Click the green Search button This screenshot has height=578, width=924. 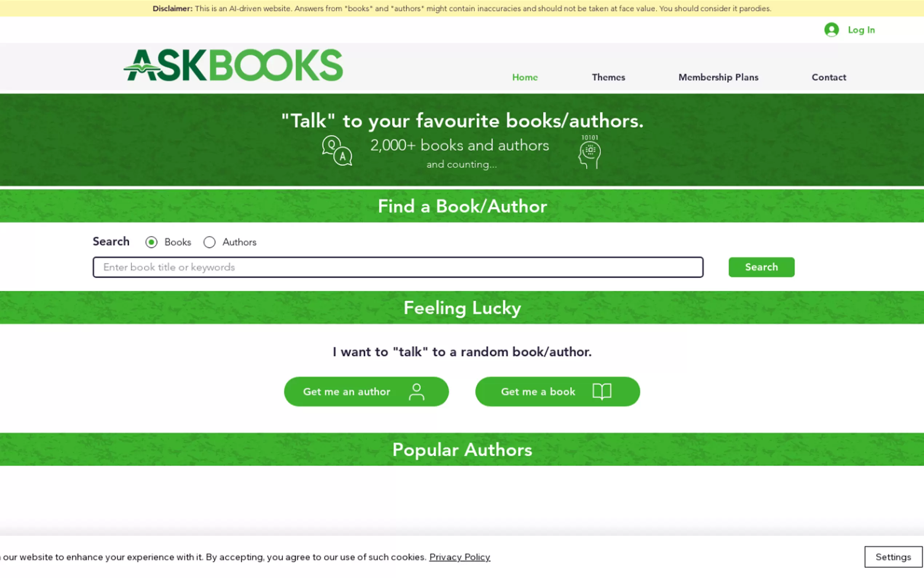click(x=761, y=267)
